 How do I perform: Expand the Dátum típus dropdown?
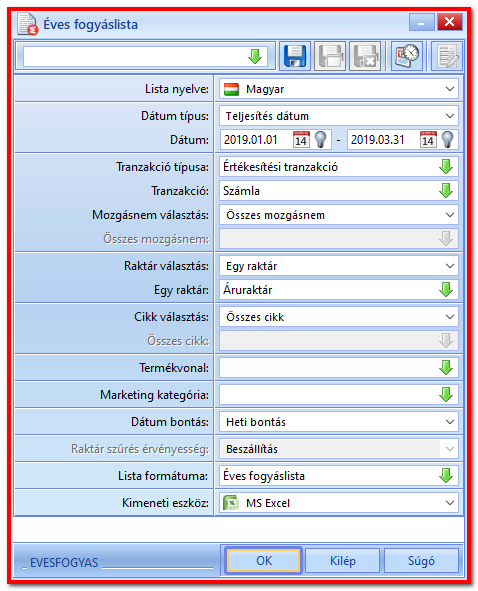click(339, 116)
